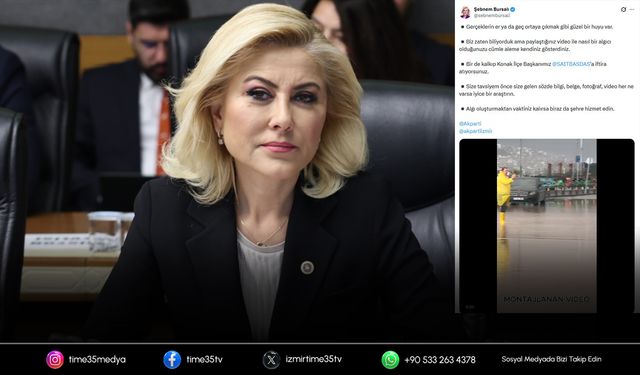This screenshot has width=640, height=375.
Task: Click the WhatsApp logo icon
Action: [x=390, y=359]
